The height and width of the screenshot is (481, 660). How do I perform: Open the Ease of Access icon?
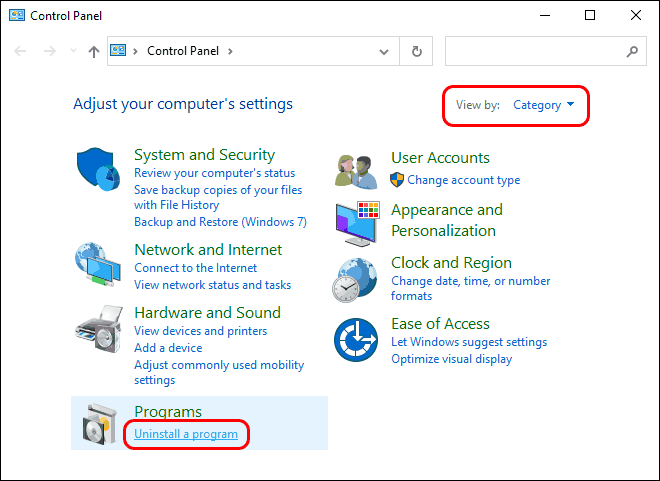click(x=356, y=340)
